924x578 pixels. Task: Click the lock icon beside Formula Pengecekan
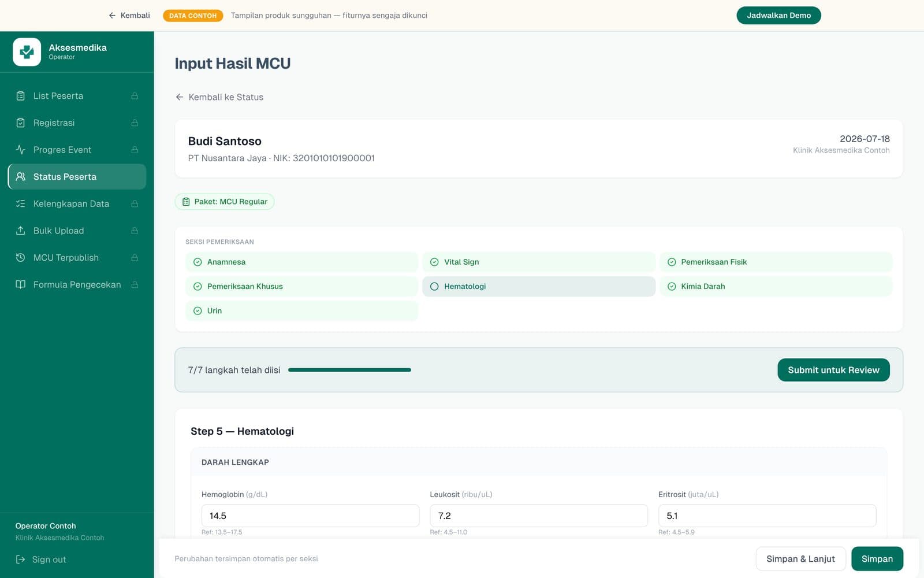pyautogui.click(x=135, y=284)
